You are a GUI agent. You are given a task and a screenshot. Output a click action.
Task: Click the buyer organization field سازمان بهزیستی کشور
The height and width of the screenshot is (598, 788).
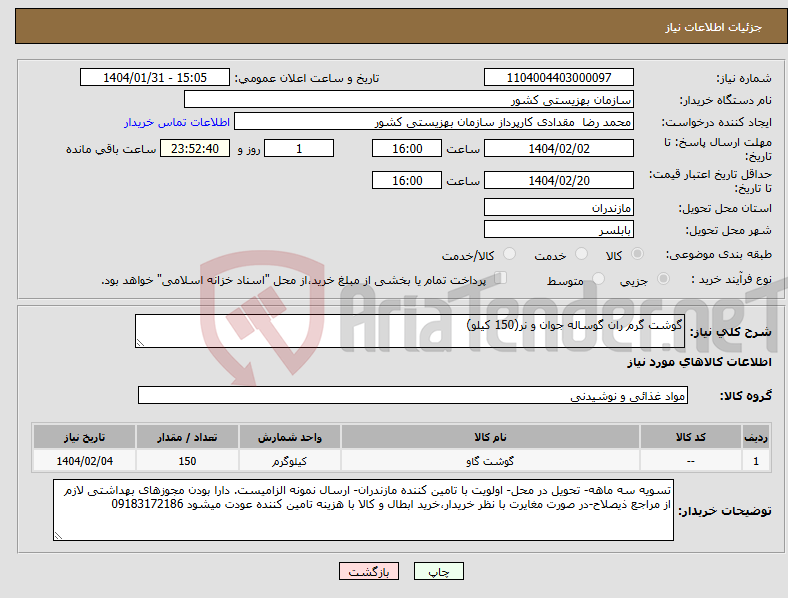click(409, 99)
